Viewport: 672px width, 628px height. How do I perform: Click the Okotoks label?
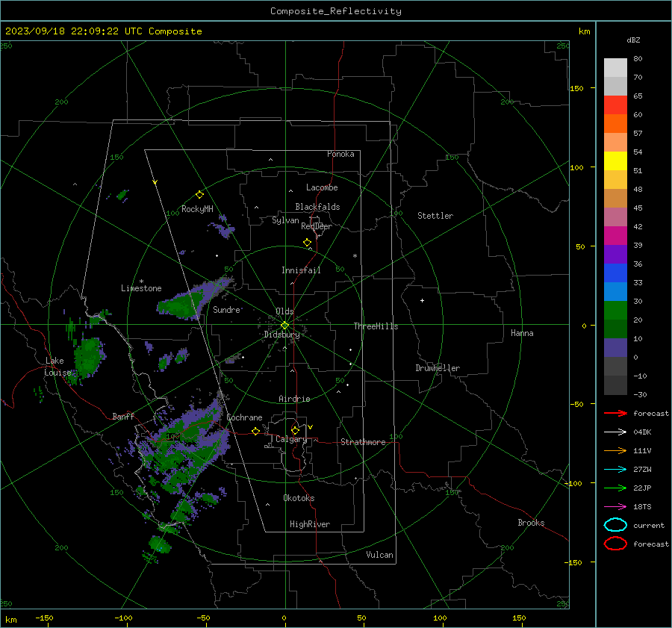299,498
